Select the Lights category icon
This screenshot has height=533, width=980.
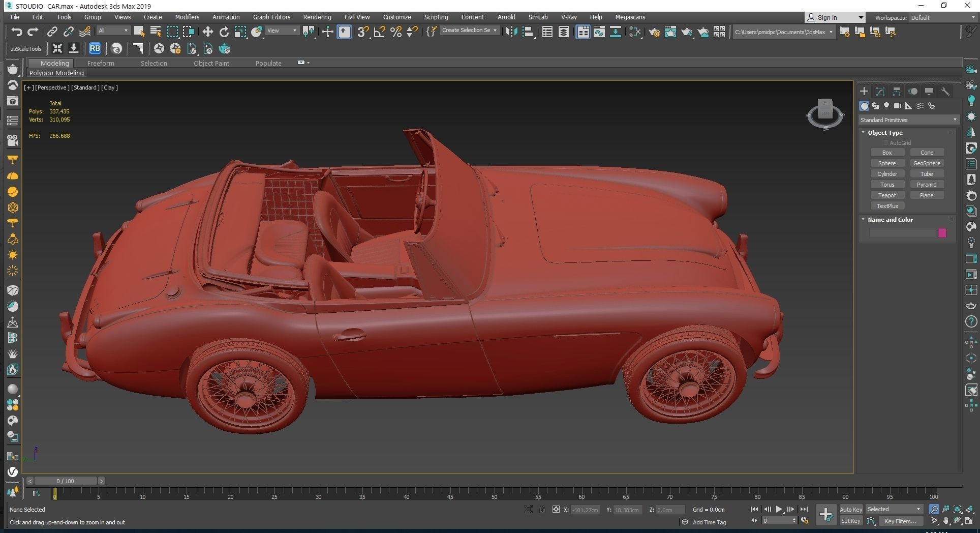(x=886, y=106)
